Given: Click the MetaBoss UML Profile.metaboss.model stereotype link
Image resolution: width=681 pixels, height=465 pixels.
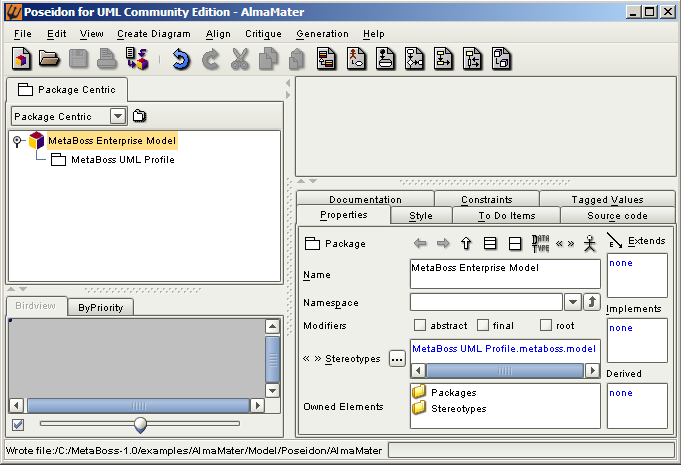Looking at the screenshot, I should tap(504, 348).
